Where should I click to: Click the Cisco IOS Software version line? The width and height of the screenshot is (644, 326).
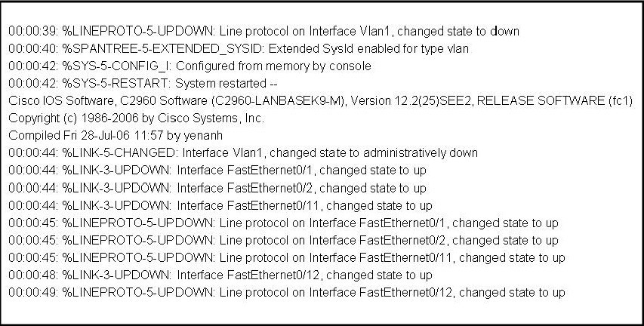click(x=321, y=101)
